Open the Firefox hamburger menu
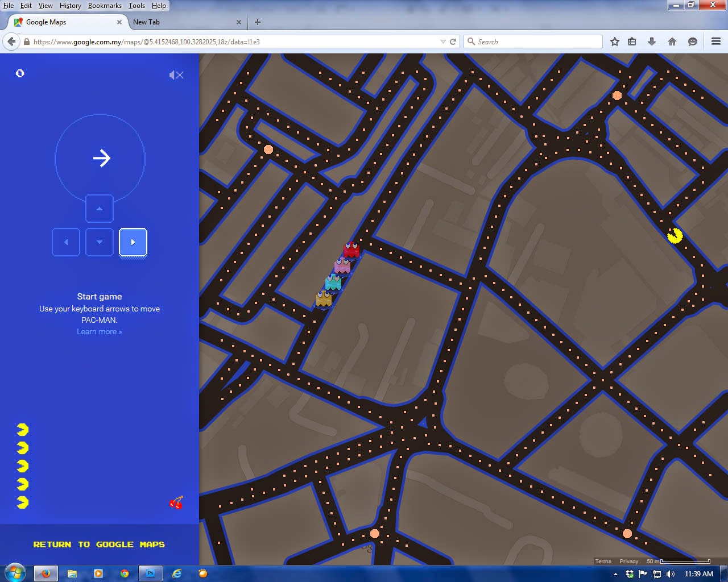This screenshot has width=728, height=582. (x=716, y=41)
